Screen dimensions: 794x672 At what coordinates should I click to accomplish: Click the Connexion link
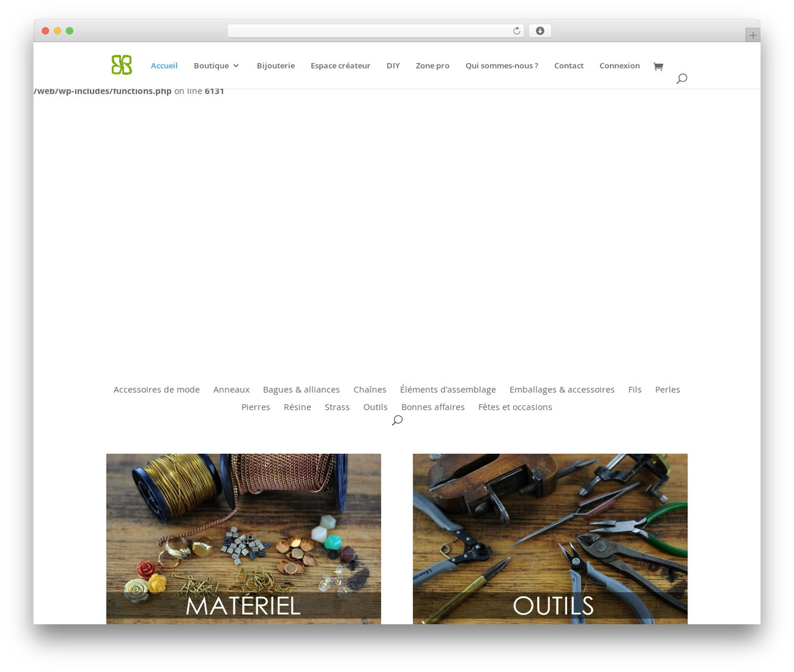click(620, 66)
